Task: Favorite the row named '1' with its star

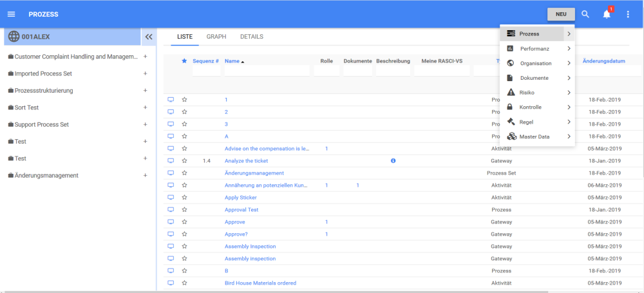Action: tap(184, 99)
